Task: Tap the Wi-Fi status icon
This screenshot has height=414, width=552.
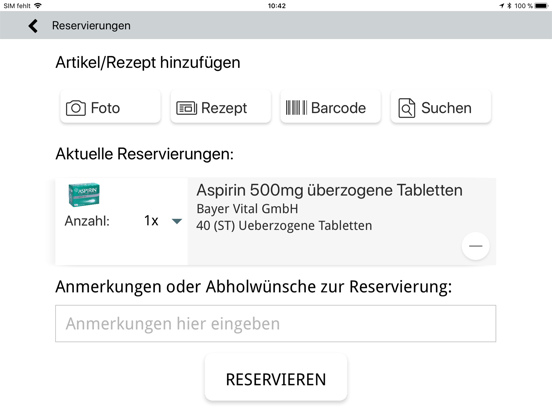Action: coord(38,6)
